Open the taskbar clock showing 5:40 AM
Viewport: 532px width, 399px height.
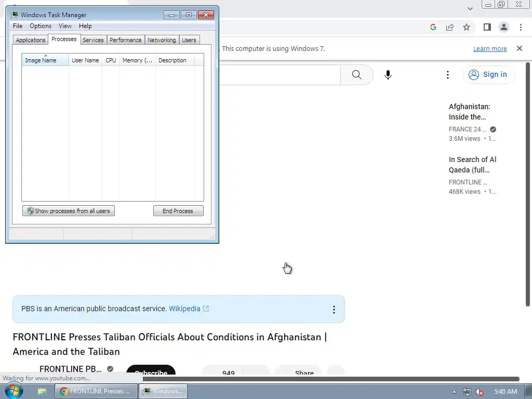point(506,392)
